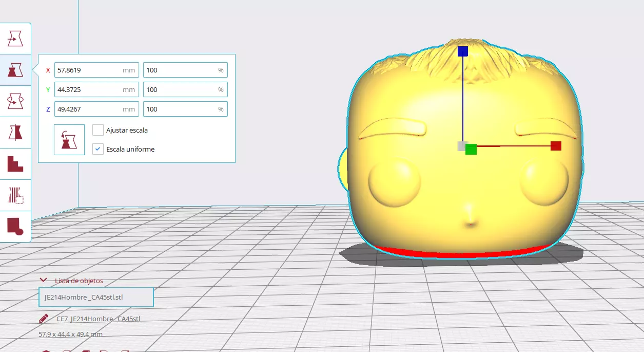644x352 pixels.
Task: Click the pencil icon to rename the job
Action: click(x=44, y=319)
